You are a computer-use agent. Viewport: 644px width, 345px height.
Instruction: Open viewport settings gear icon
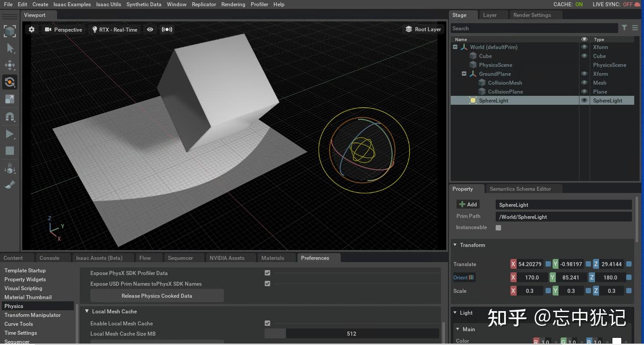[32, 29]
